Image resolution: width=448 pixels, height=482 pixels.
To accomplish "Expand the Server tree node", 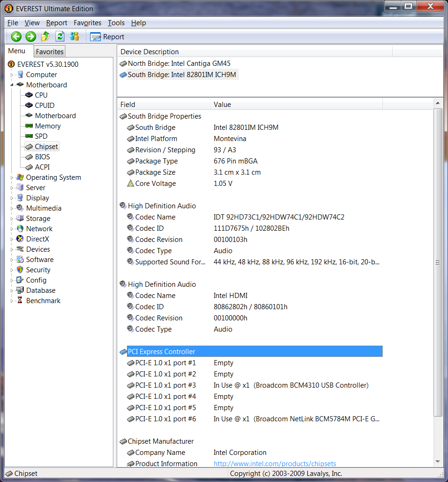I will pos(12,187).
